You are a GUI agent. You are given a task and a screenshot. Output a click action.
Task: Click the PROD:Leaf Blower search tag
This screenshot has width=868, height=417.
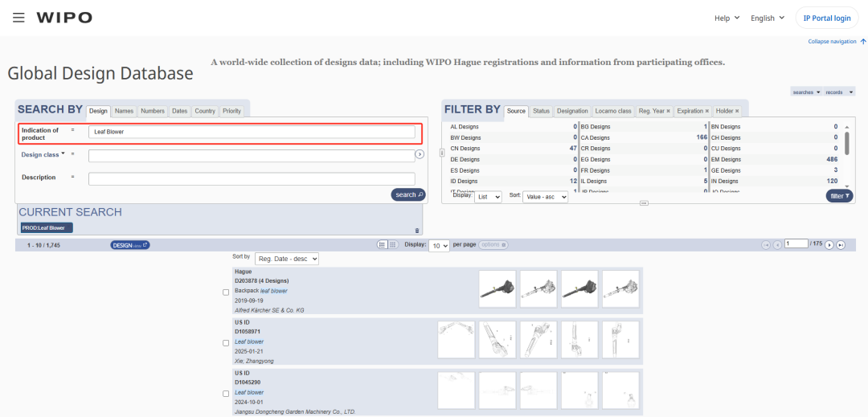pos(47,228)
